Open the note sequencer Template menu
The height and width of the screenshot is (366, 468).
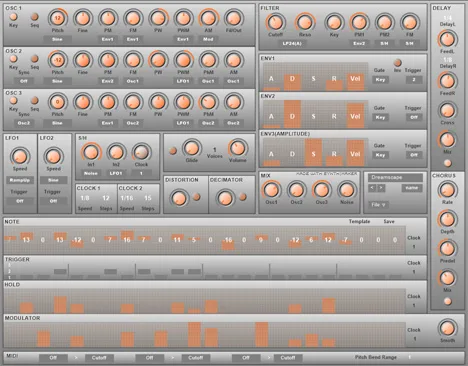[x=359, y=221]
